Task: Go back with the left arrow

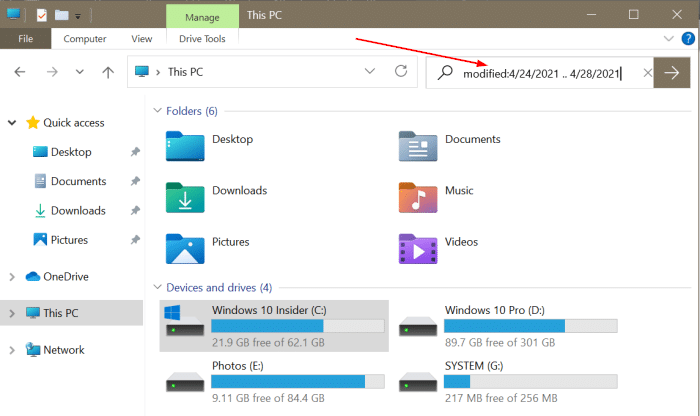Action: 20,71
